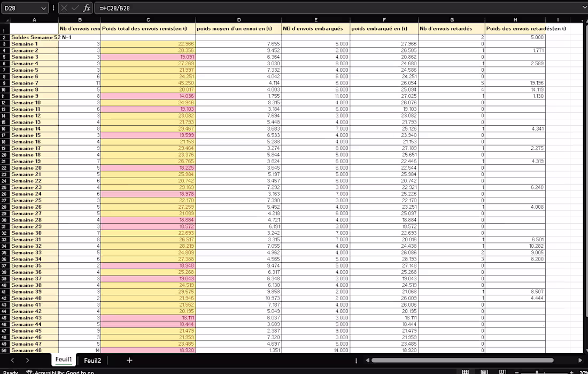
Task: Open the vertical ellipsis menu beside the Name Box
Action: point(53,7)
